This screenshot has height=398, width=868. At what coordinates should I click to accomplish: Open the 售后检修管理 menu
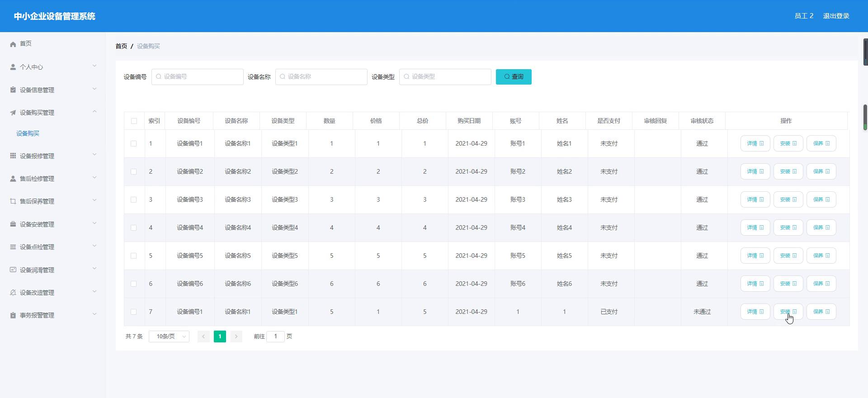37,179
